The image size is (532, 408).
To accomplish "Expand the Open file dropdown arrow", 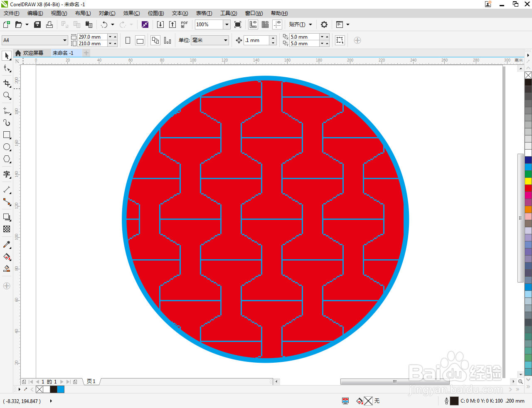I will (27, 25).
